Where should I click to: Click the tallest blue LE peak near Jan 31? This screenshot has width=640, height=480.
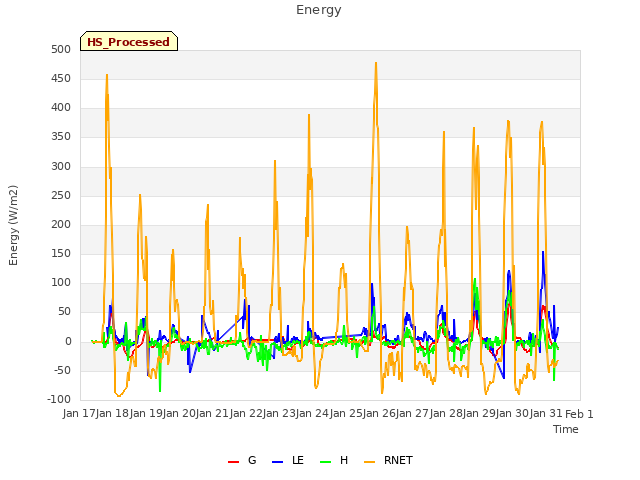[x=543, y=252]
